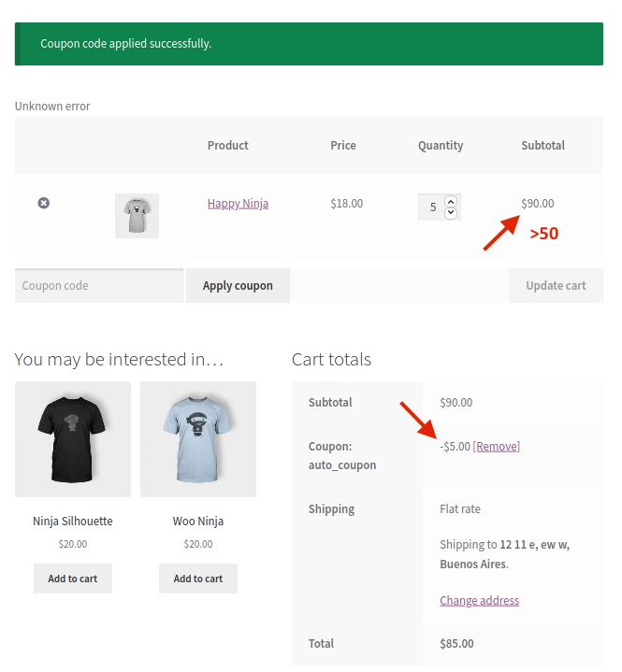
Task: Click the -$5.00 coupon discount amount
Action: pyautogui.click(x=456, y=447)
